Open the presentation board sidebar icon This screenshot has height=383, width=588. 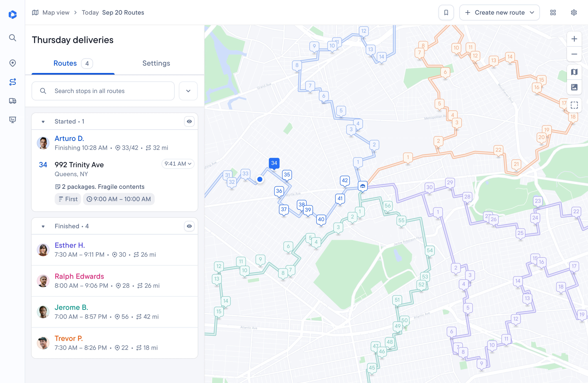(x=13, y=120)
